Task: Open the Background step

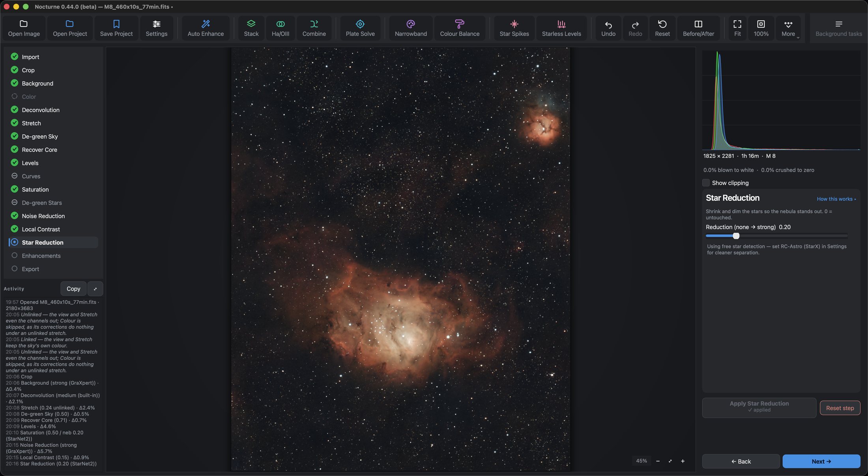Action: [x=53, y=83]
